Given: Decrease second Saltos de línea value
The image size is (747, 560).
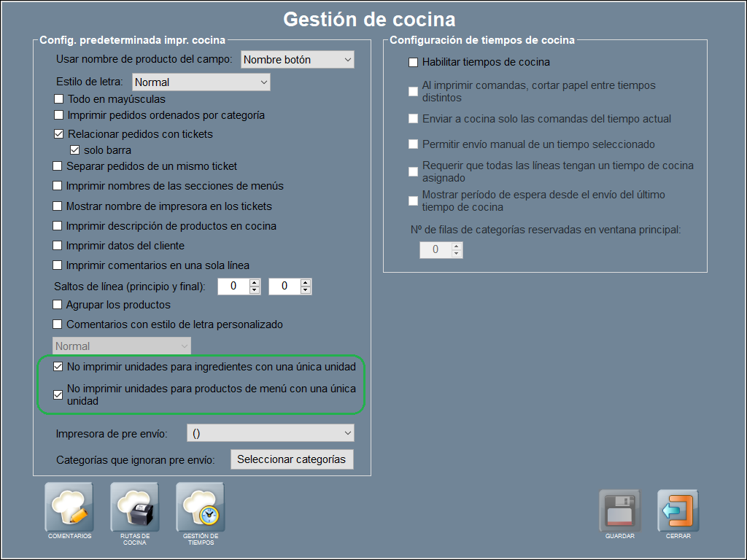Looking at the screenshot, I should pos(305,290).
